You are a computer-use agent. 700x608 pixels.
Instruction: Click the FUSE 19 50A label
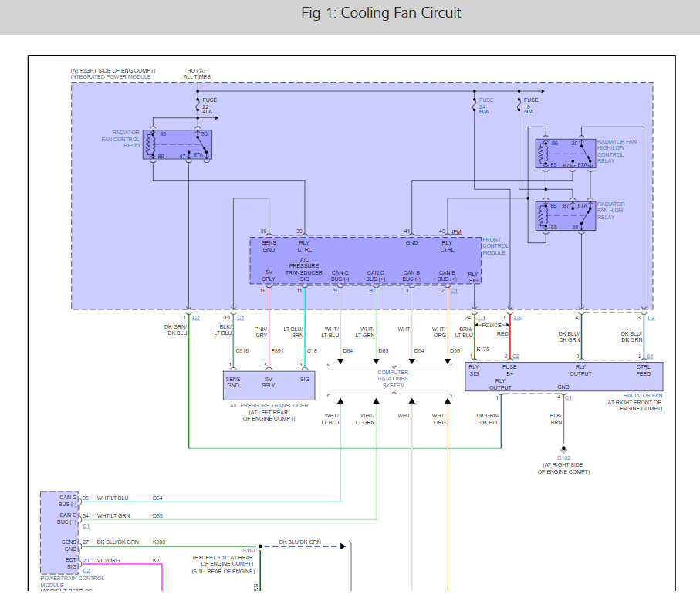click(x=530, y=106)
